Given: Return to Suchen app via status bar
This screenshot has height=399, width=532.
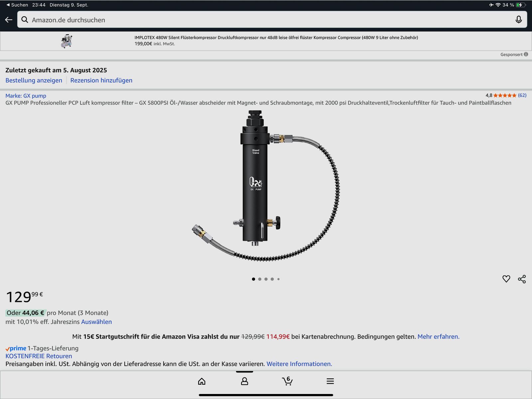Looking at the screenshot, I should coord(17,5).
